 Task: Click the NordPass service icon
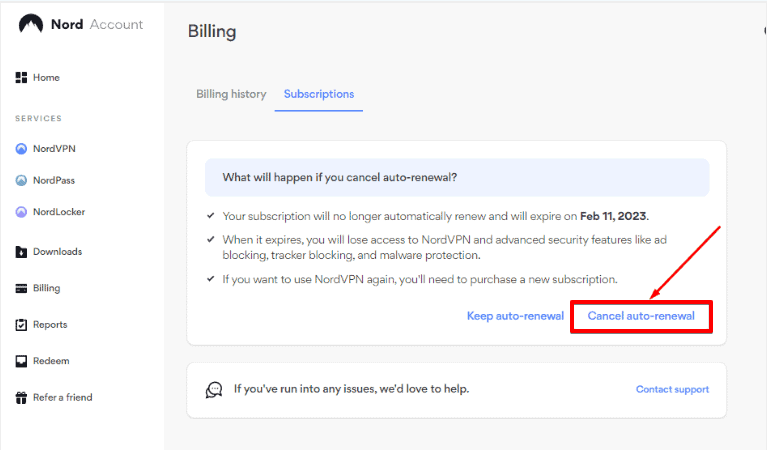[x=21, y=181]
